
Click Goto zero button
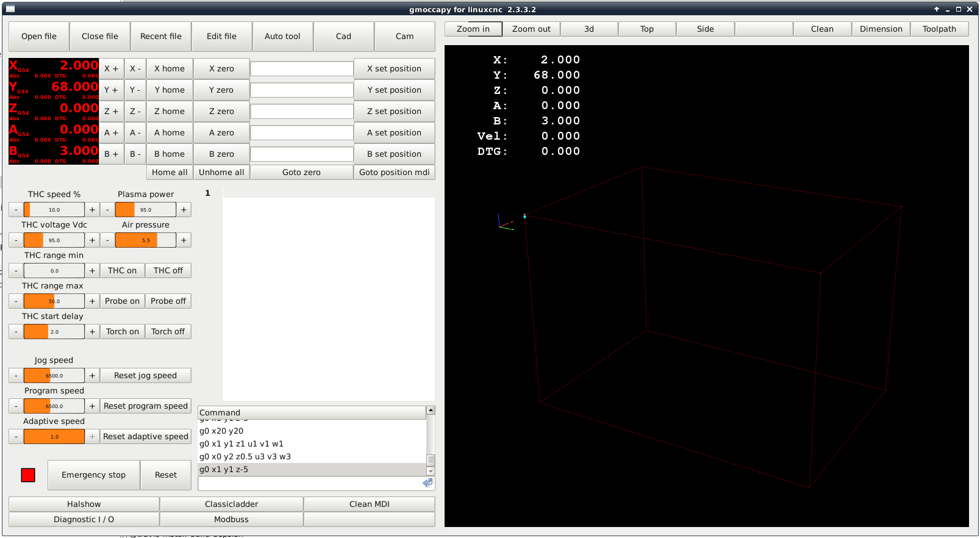[x=302, y=173]
